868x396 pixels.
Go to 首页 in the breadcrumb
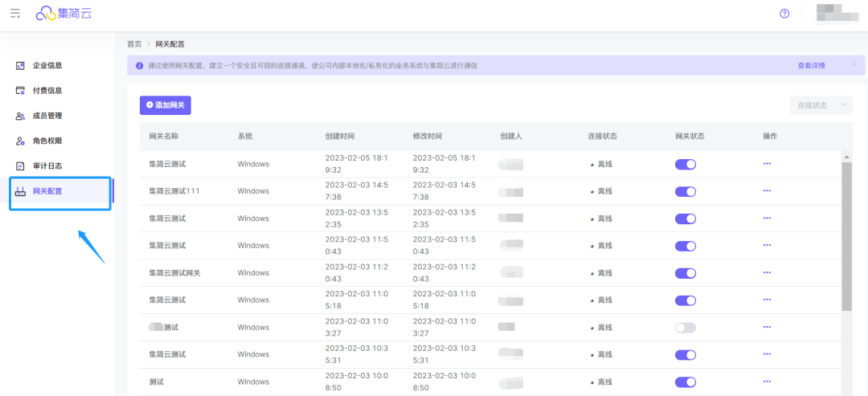[x=134, y=44]
